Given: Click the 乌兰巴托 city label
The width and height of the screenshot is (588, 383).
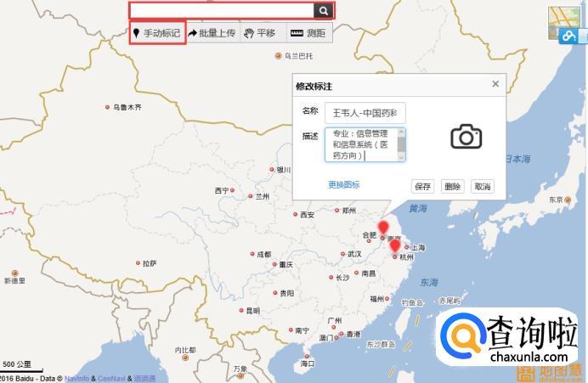Looking at the screenshot, I should pyautogui.click(x=298, y=56).
